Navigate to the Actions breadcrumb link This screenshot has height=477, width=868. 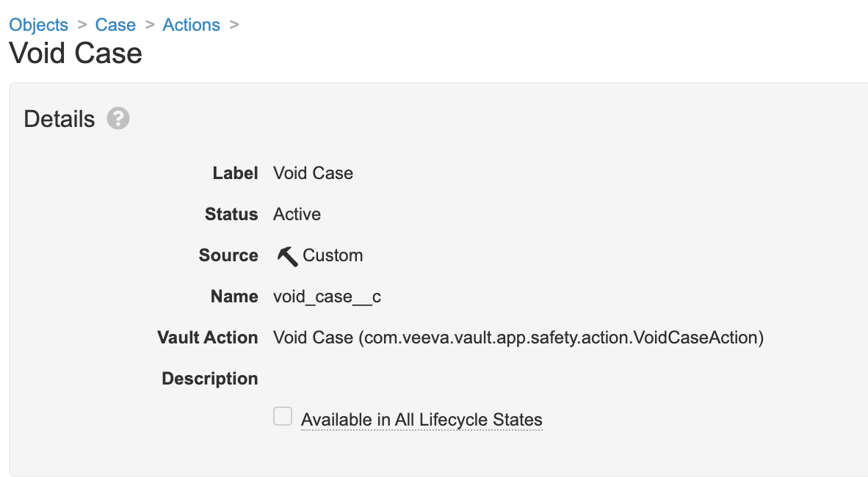(191, 25)
